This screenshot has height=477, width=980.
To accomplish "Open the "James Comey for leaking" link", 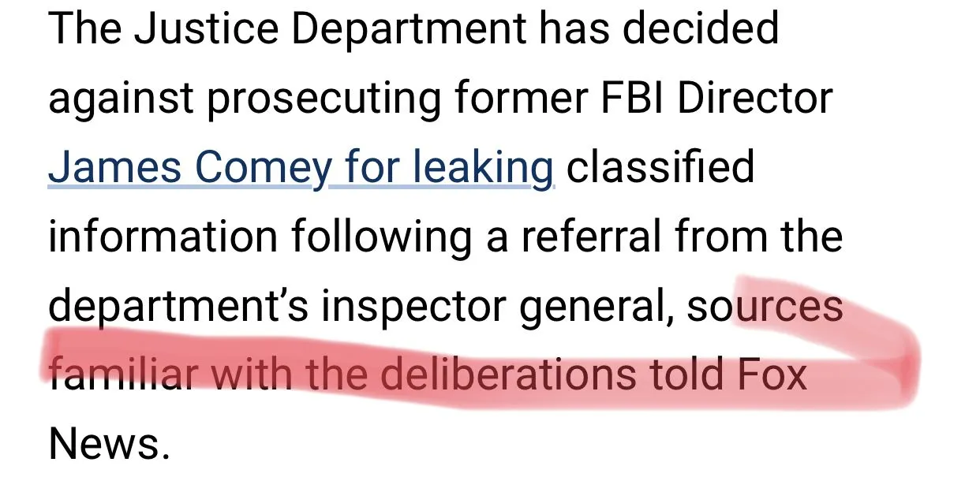I will (x=301, y=167).
